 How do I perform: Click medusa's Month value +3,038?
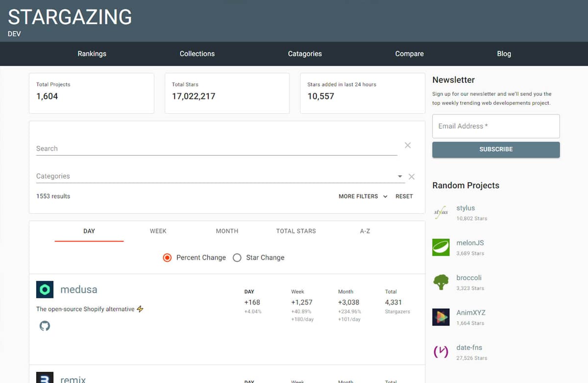point(349,302)
